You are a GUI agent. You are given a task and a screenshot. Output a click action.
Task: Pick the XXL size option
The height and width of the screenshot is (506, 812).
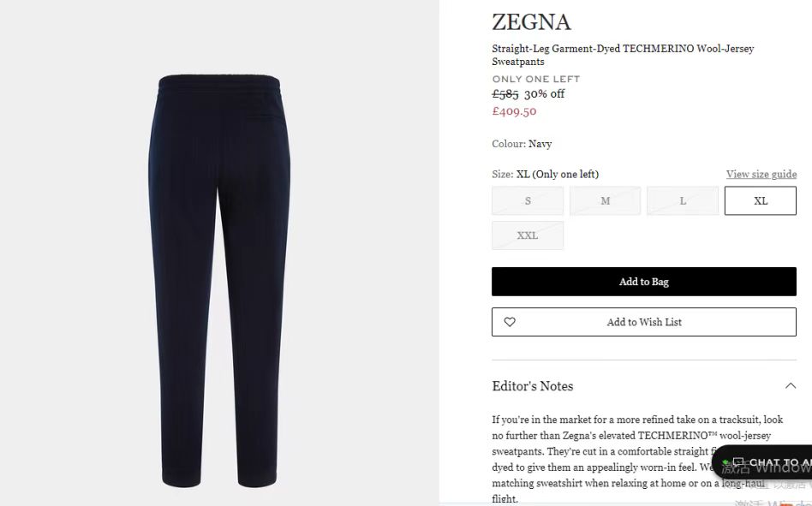click(528, 235)
